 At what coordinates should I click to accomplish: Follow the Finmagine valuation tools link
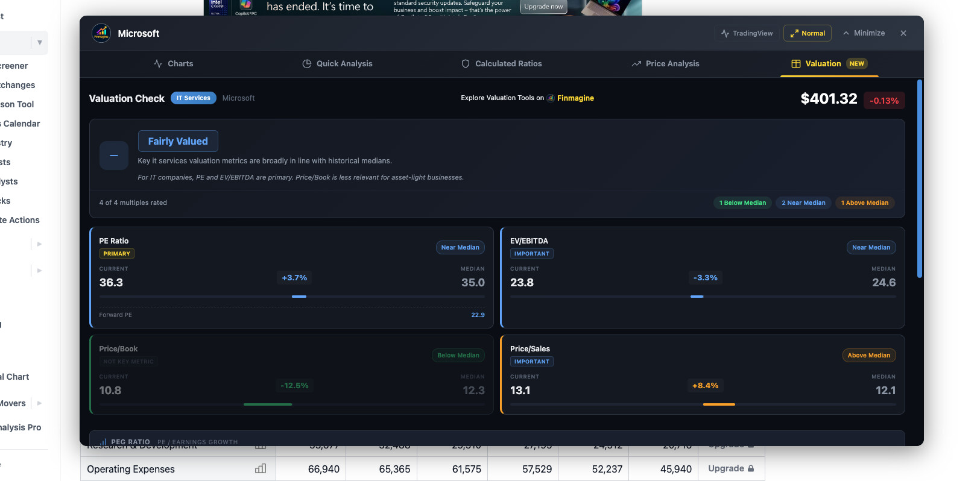coord(575,98)
